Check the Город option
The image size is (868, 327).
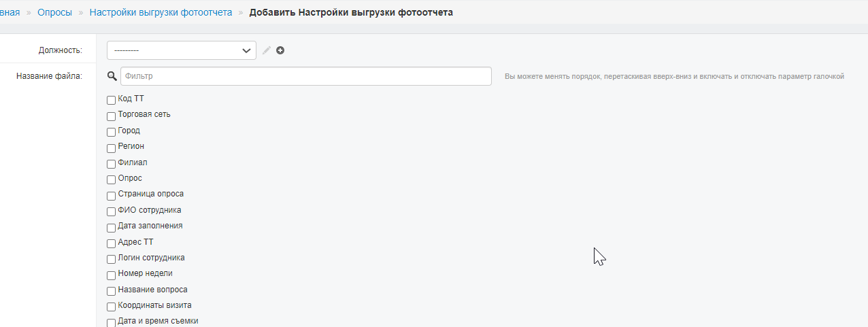112,132
